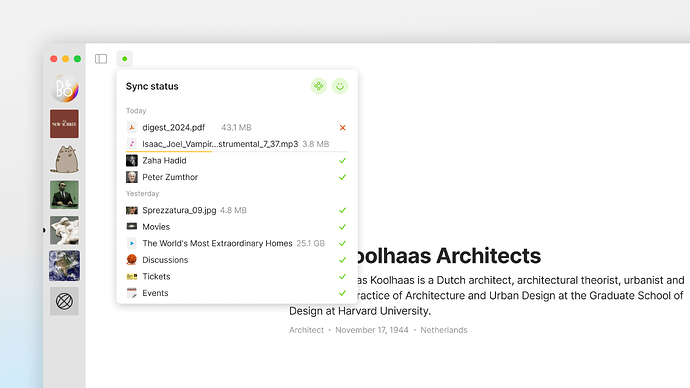690x388 pixels.
Task: Click the green checkmark for Zaha Hadid
Action: [x=342, y=161]
